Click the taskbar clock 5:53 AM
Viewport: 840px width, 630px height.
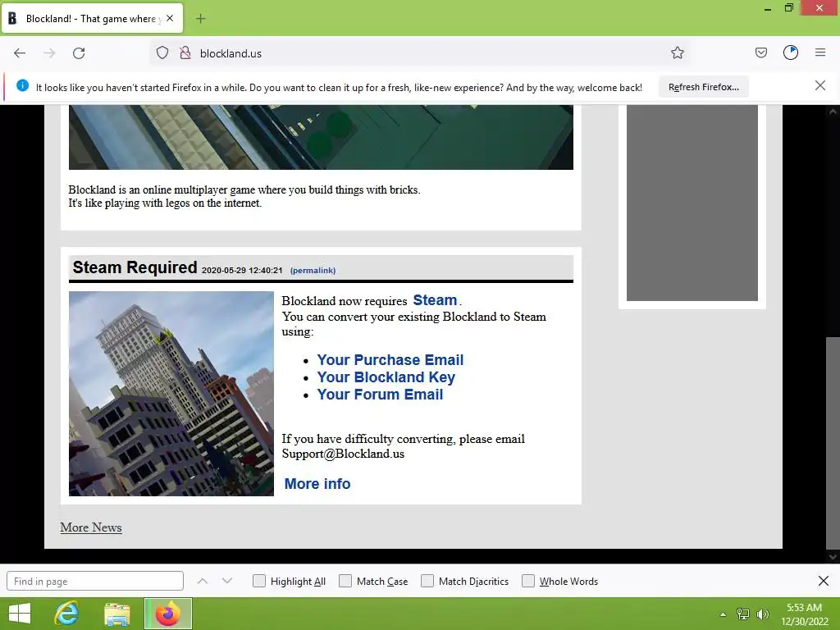(x=804, y=608)
